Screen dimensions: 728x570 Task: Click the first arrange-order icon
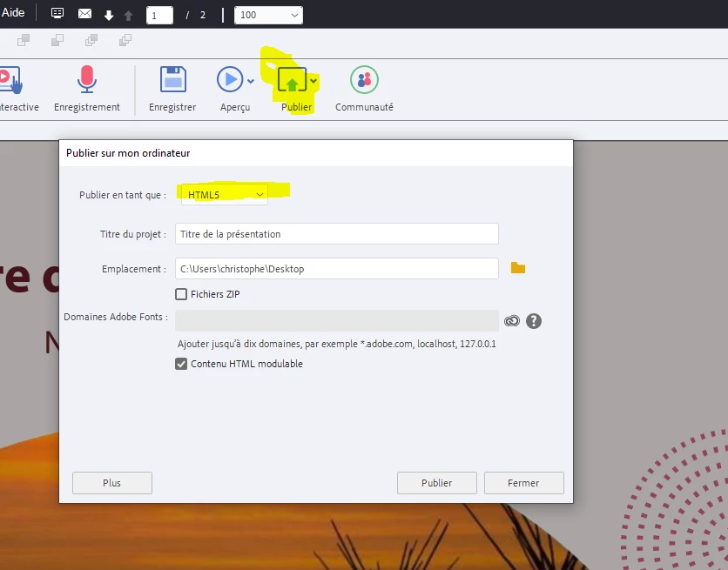[24, 40]
